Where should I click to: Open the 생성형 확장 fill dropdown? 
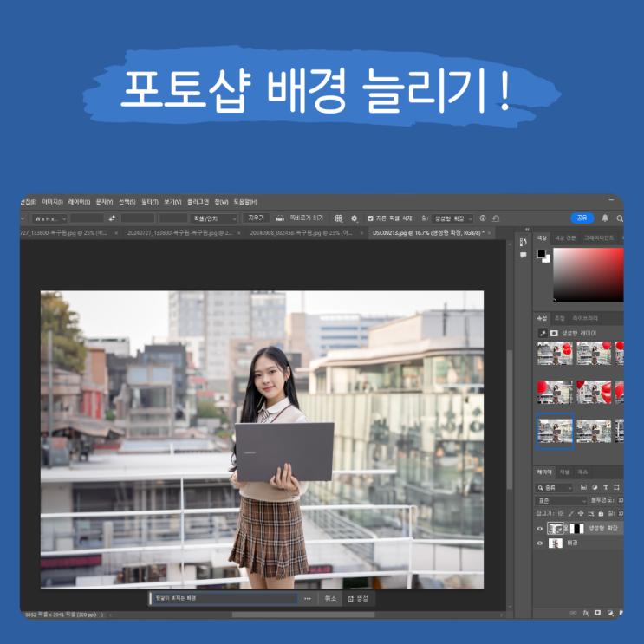coord(452,218)
